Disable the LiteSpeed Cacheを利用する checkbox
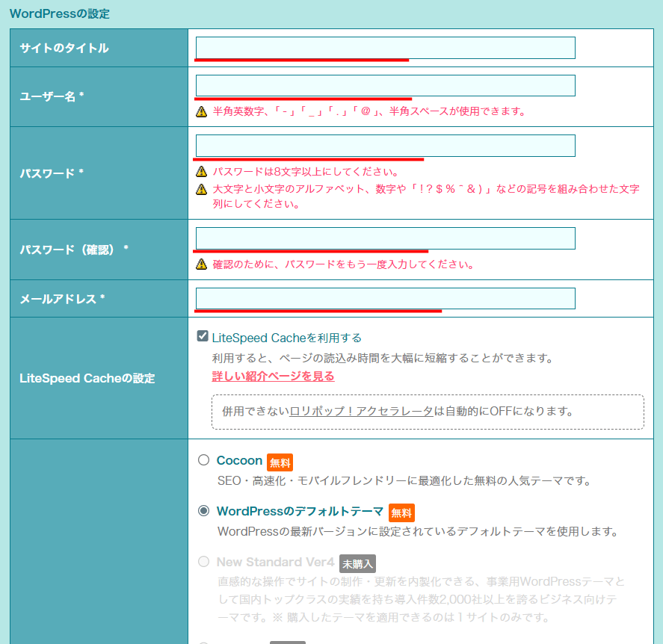Screen dimensions: 663x644 pyautogui.click(x=201, y=335)
